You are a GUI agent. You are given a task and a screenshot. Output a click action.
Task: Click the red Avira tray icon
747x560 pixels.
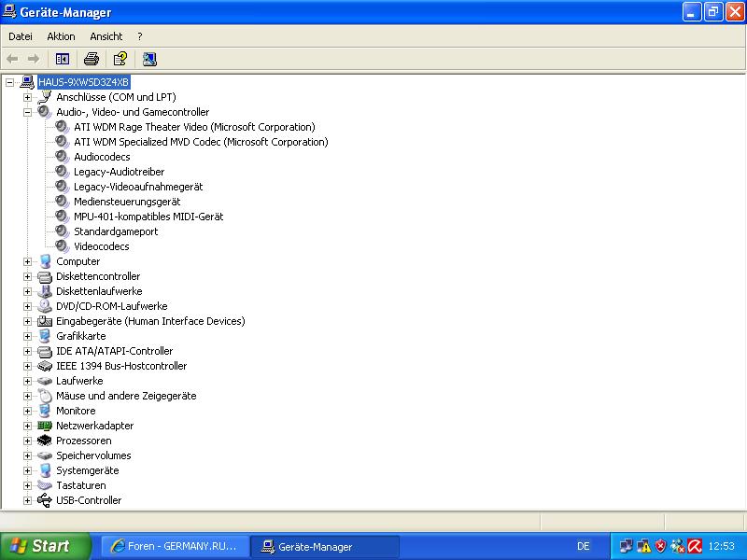pyautogui.click(x=695, y=546)
